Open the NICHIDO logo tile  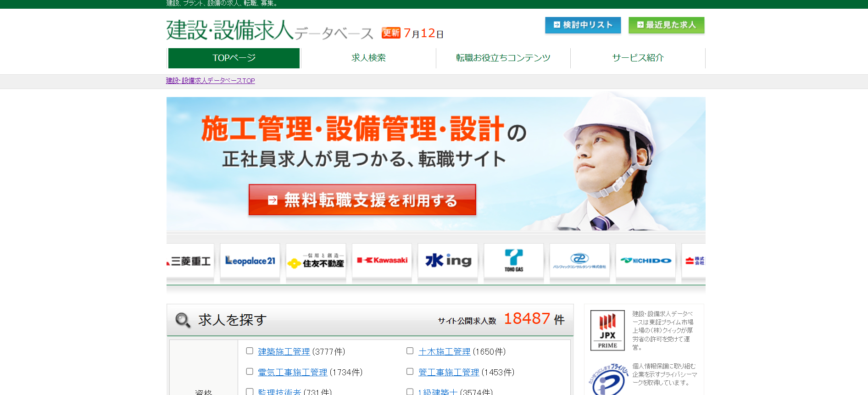645,261
